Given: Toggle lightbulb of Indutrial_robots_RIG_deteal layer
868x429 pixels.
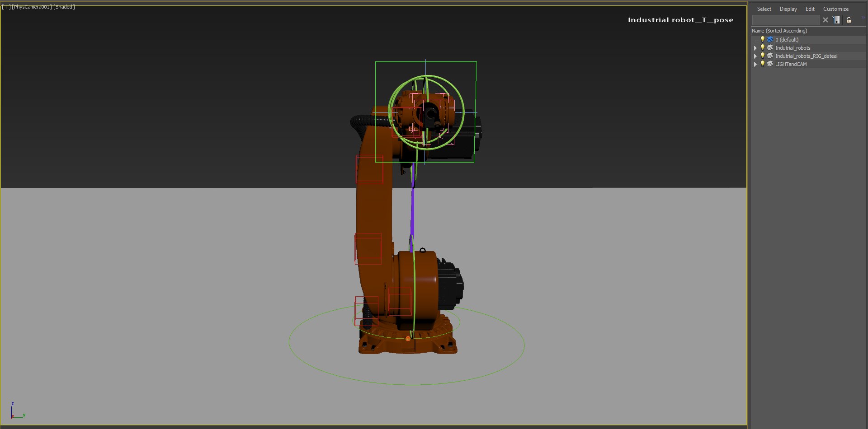Looking at the screenshot, I should [762, 56].
